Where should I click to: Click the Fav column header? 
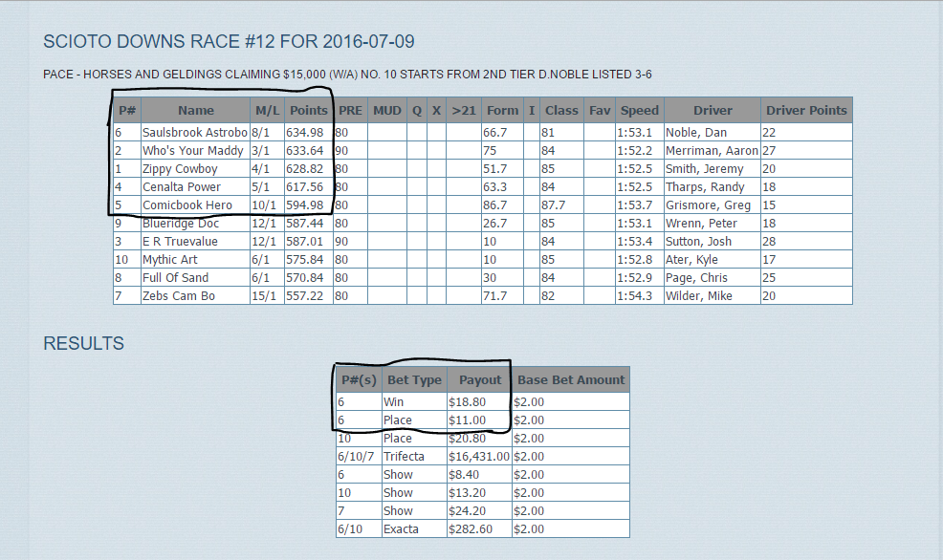pos(599,111)
